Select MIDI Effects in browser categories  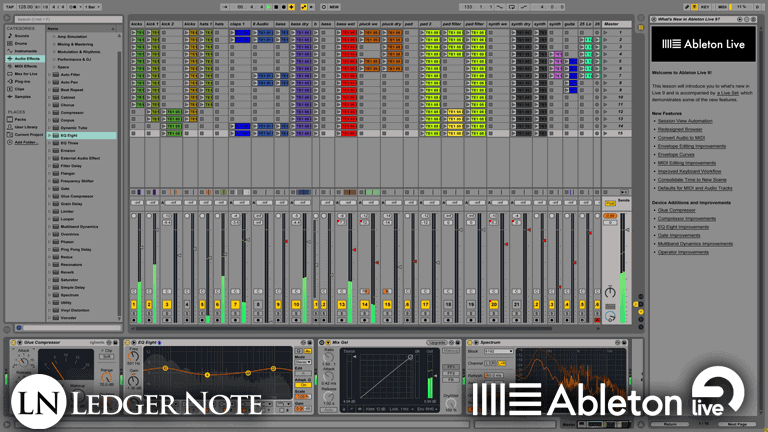click(25, 66)
